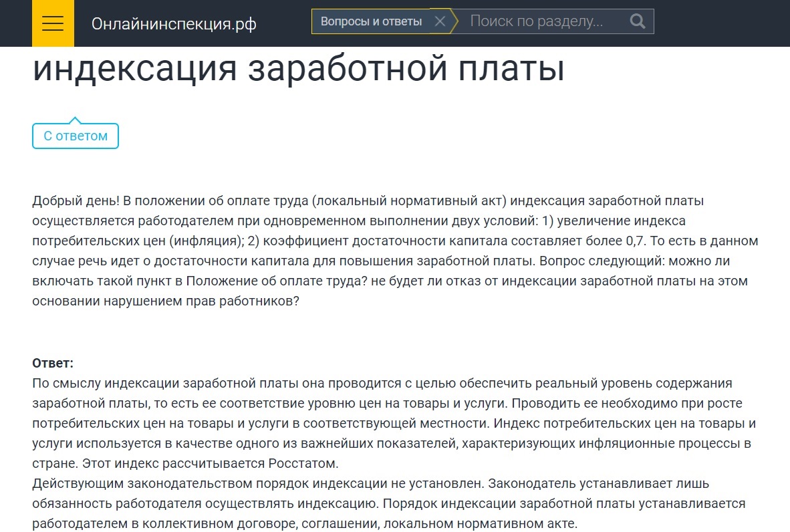Click the heading "индексация заработной платы"

pyautogui.click(x=298, y=69)
